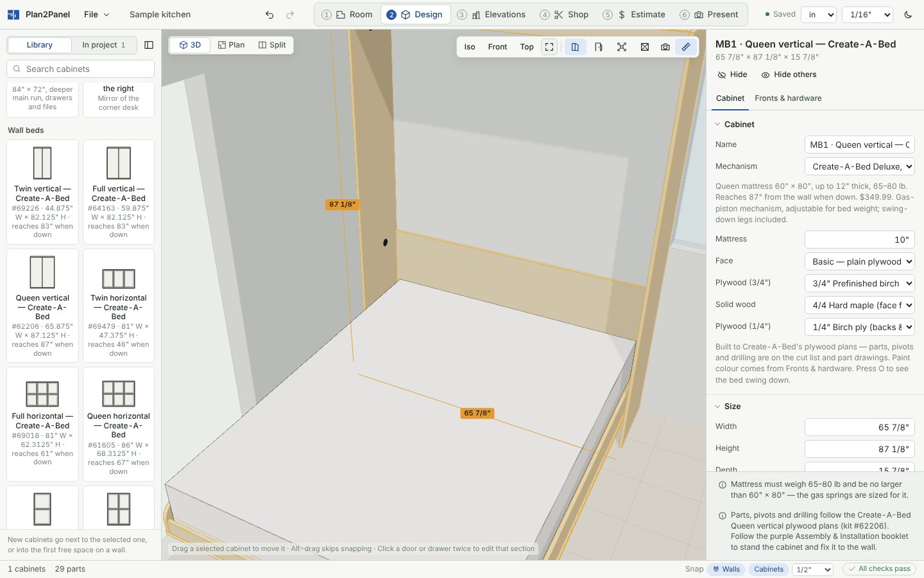
Task: Collapse the Size section
Action: [728, 407]
